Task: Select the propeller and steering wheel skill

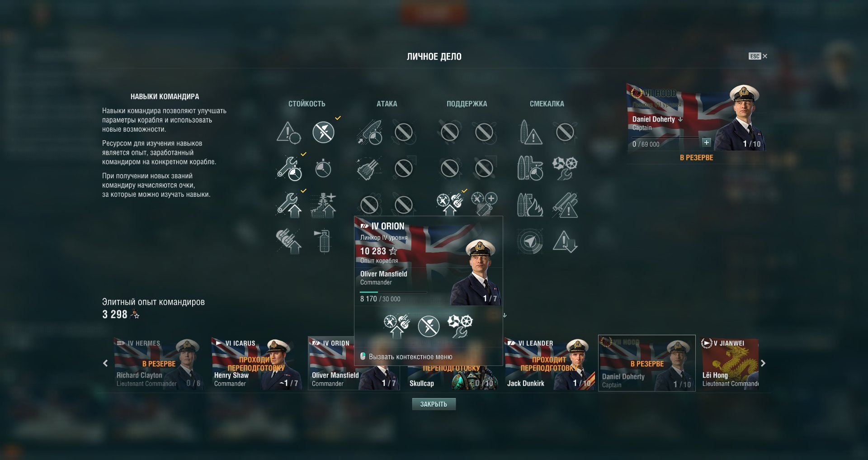Action: point(565,168)
